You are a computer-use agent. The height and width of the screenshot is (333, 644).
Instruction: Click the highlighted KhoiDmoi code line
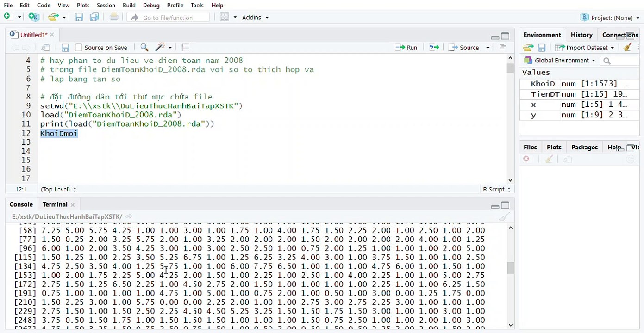pyautogui.click(x=59, y=133)
